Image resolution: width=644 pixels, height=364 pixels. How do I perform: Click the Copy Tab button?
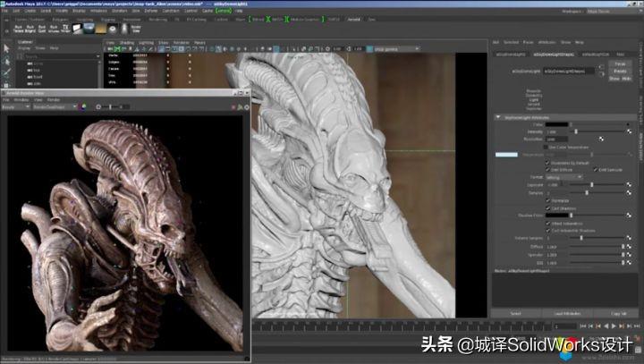tap(618, 313)
